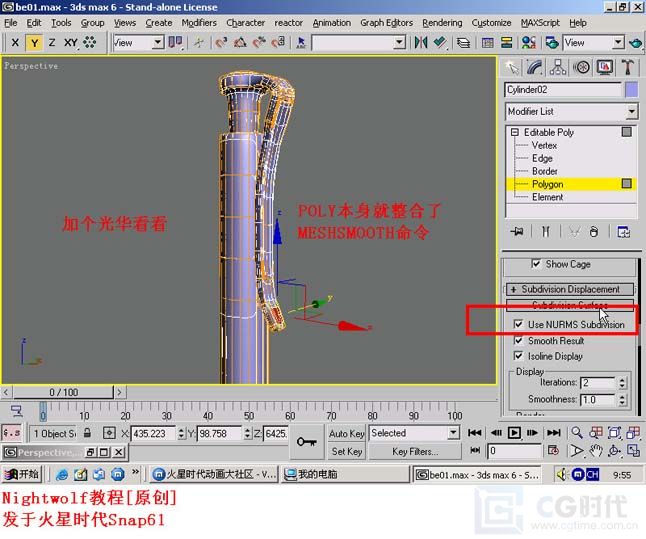Open the Modify command panel tab

[x=535, y=67]
